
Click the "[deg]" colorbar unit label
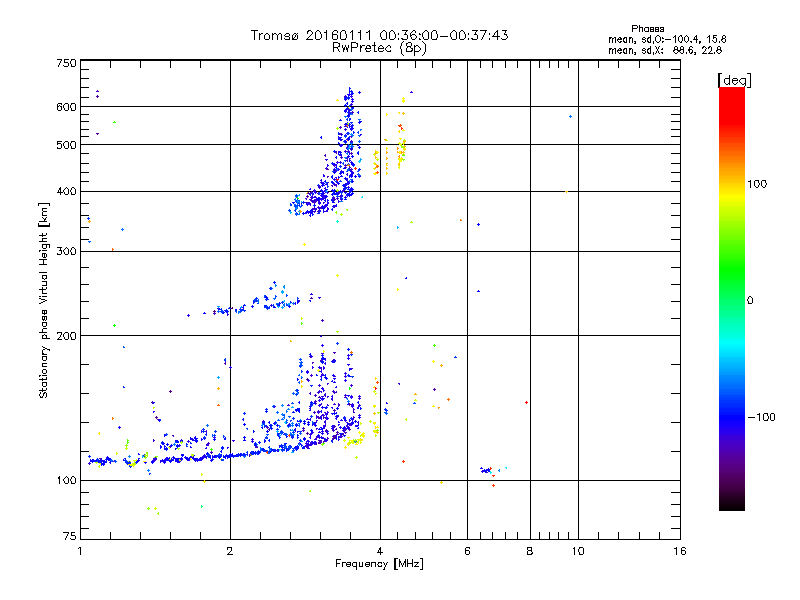tap(734, 80)
